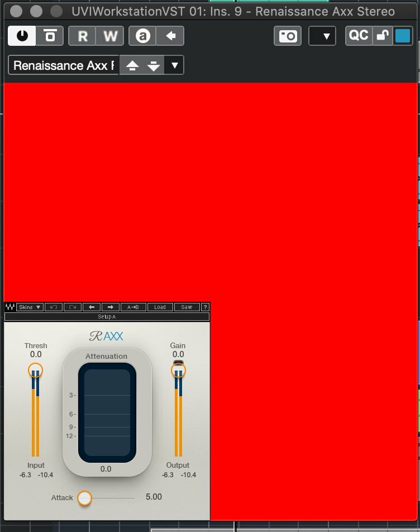The height and width of the screenshot is (532, 420).
Task: Click the Renaissance Axx preset name field
Action: point(64,65)
